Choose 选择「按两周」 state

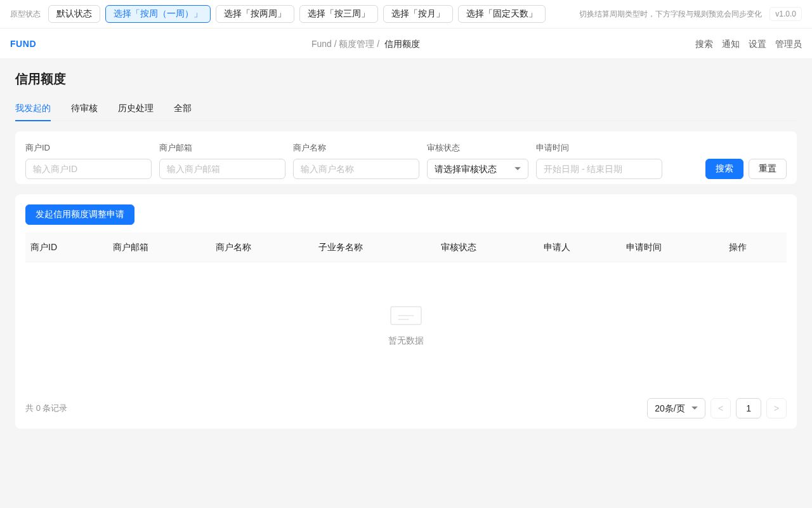(255, 14)
